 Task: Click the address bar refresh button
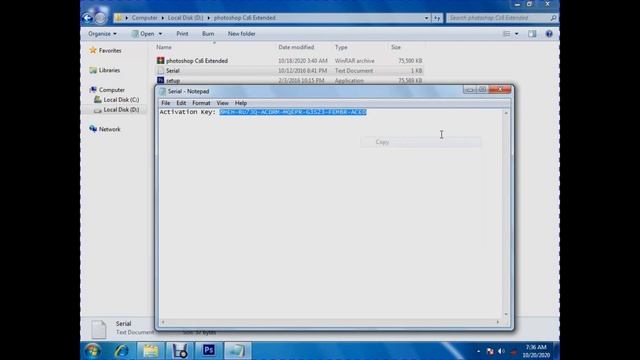point(437,18)
